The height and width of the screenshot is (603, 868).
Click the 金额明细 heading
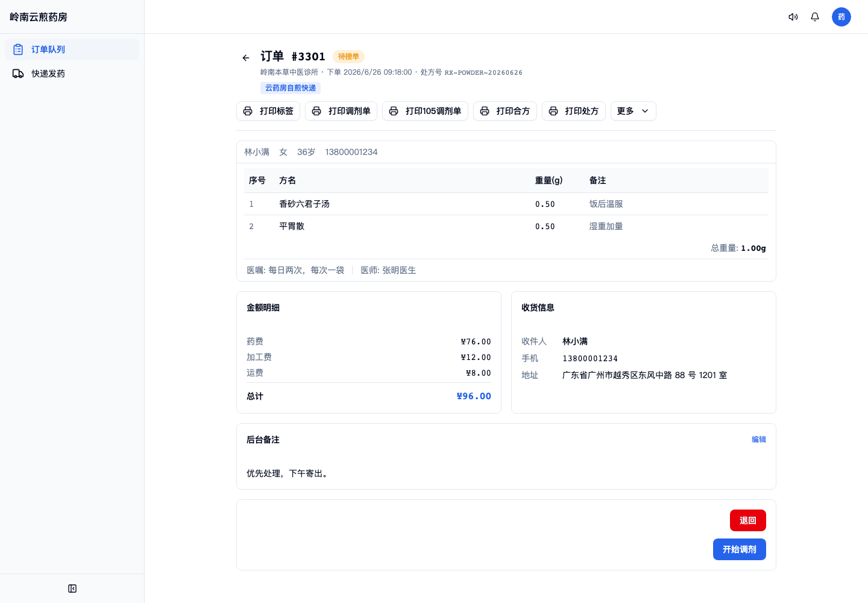tap(263, 308)
